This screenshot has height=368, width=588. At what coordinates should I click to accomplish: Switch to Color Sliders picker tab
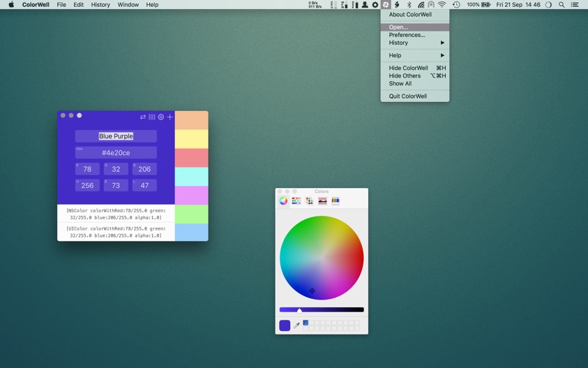pyautogui.click(x=296, y=201)
